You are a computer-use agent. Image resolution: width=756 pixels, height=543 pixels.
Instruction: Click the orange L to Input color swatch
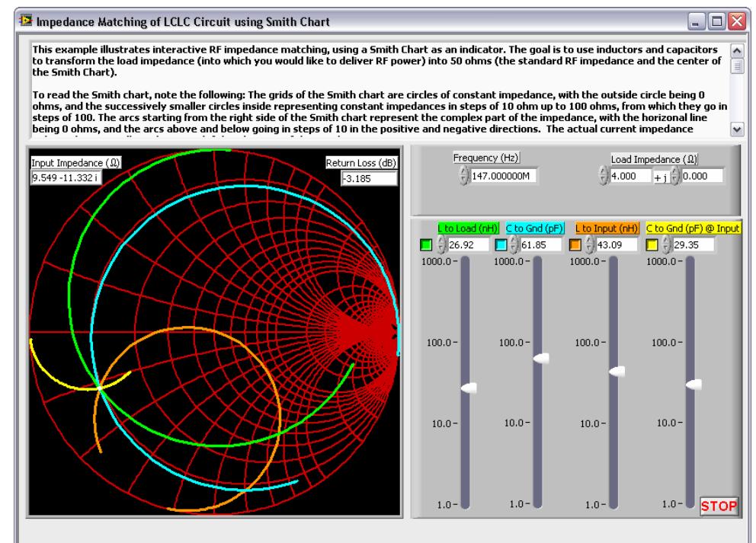click(x=575, y=244)
